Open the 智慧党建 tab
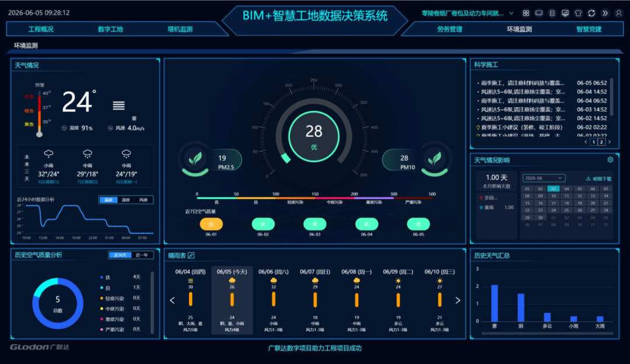630x364 pixels. pyautogui.click(x=589, y=29)
